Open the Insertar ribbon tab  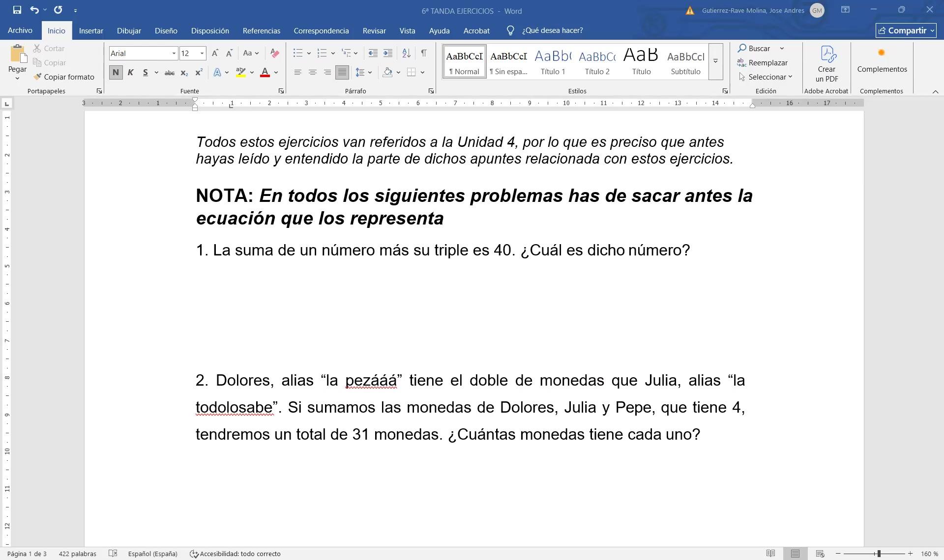tap(91, 30)
